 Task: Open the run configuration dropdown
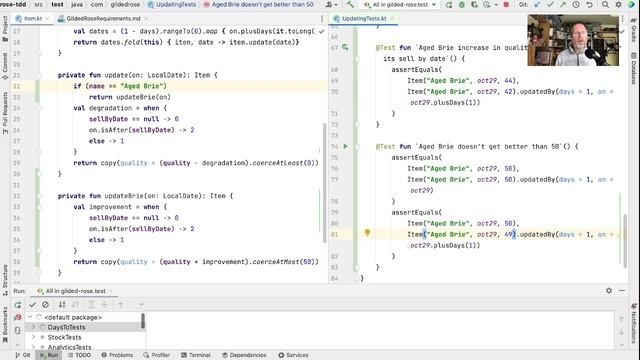(400, 4)
